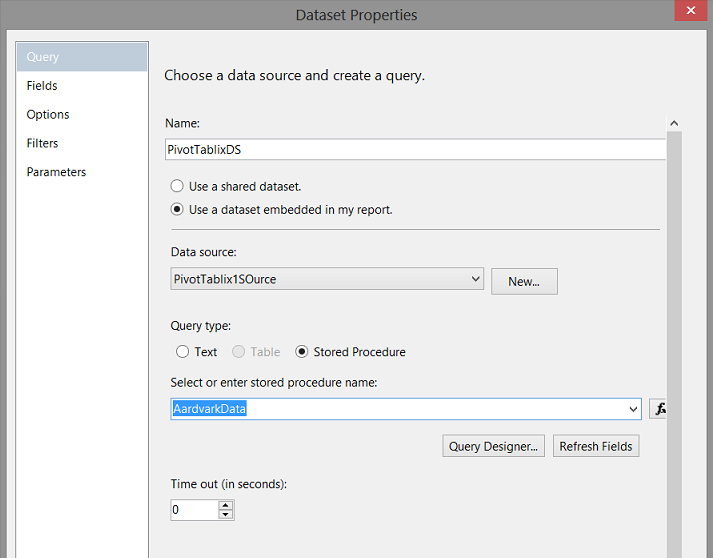Increase the time out value
Screen dimensions: 713x558
pos(226,505)
